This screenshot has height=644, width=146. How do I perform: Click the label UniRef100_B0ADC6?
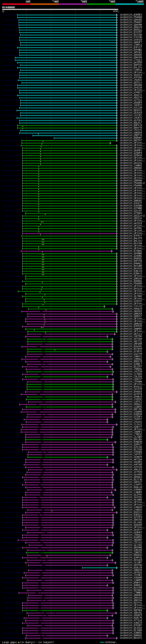tap(131, 392)
